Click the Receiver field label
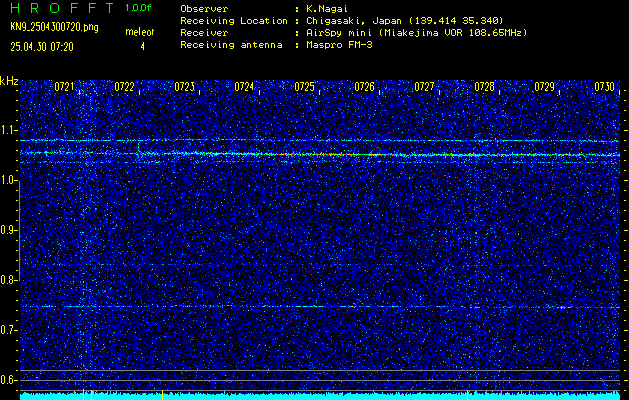The height and width of the screenshot is (400, 629). pos(204,33)
